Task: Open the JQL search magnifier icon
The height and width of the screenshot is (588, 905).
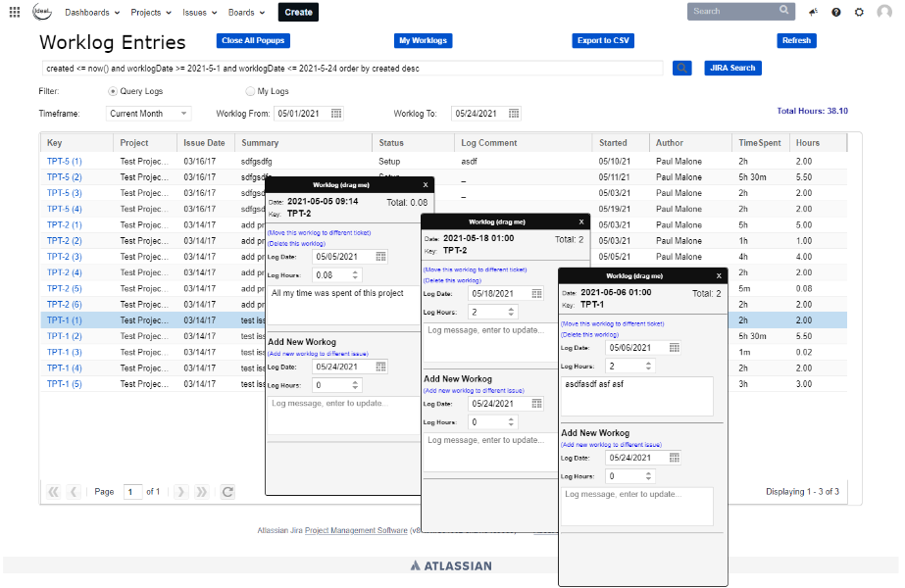Action: tap(681, 68)
